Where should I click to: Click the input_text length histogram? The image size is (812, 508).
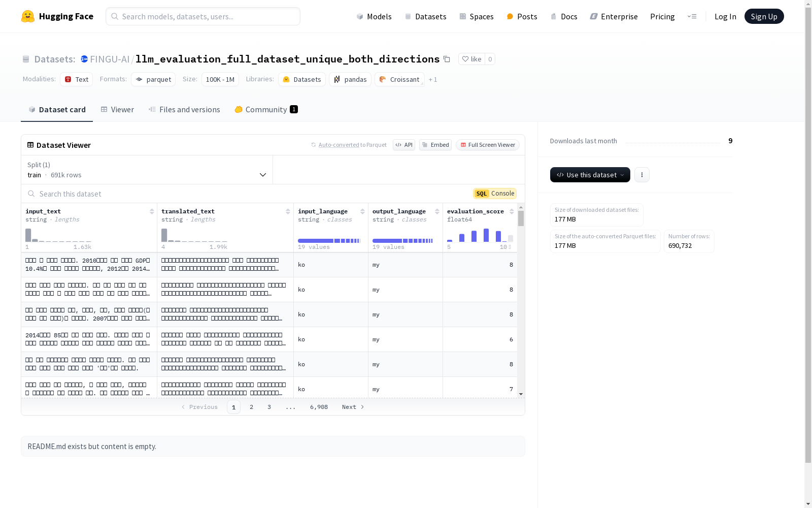coord(58,235)
